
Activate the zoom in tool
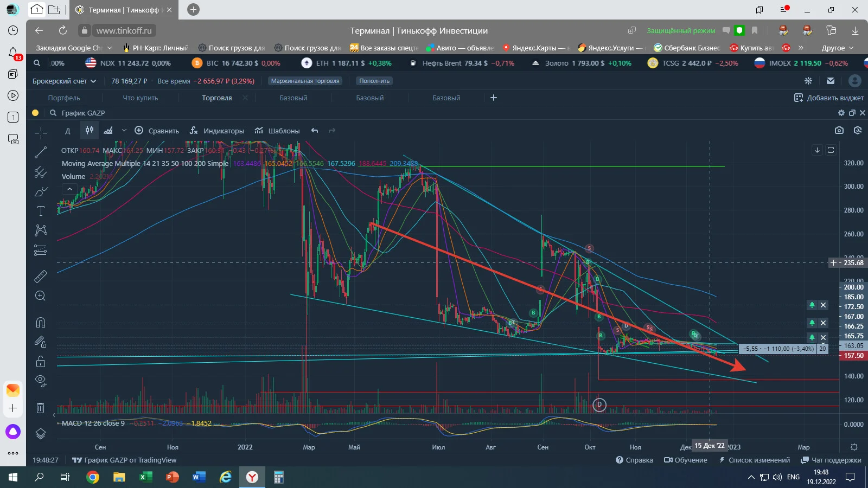coord(41,296)
